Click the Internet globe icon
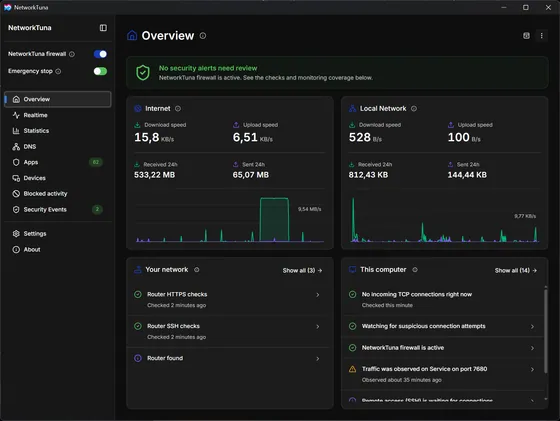Image resolution: width=560 pixels, height=421 pixels. tap(138, 109)
